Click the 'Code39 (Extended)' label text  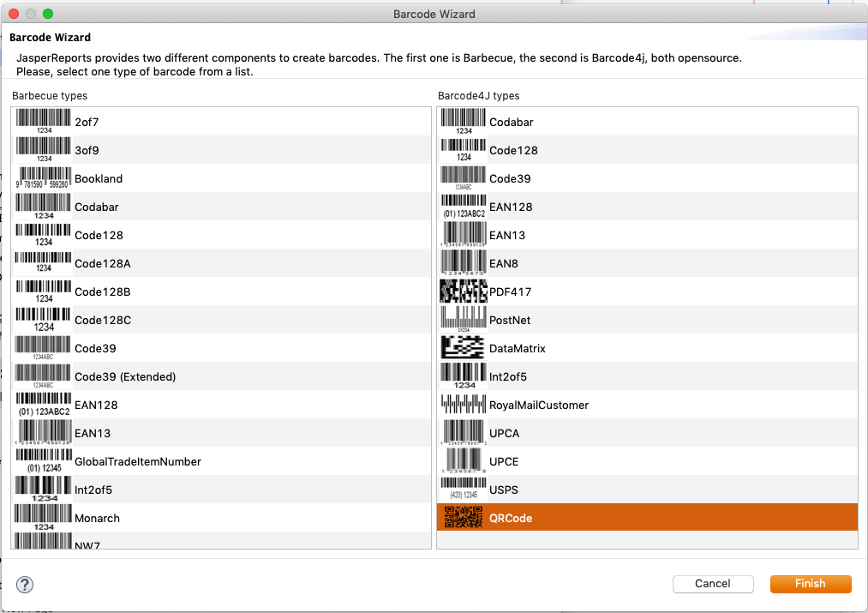125,376
